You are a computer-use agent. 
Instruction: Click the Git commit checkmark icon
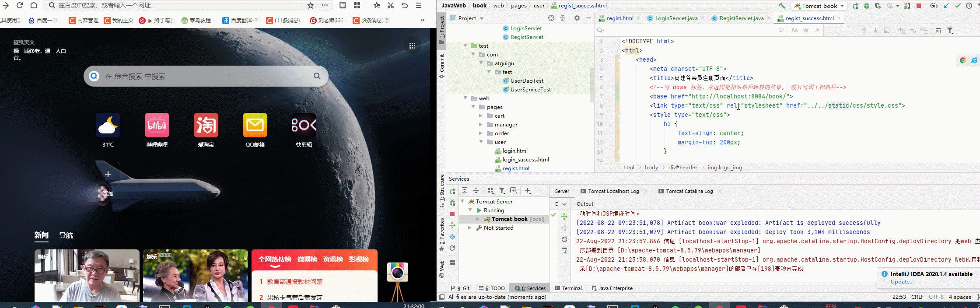[958, 6]
